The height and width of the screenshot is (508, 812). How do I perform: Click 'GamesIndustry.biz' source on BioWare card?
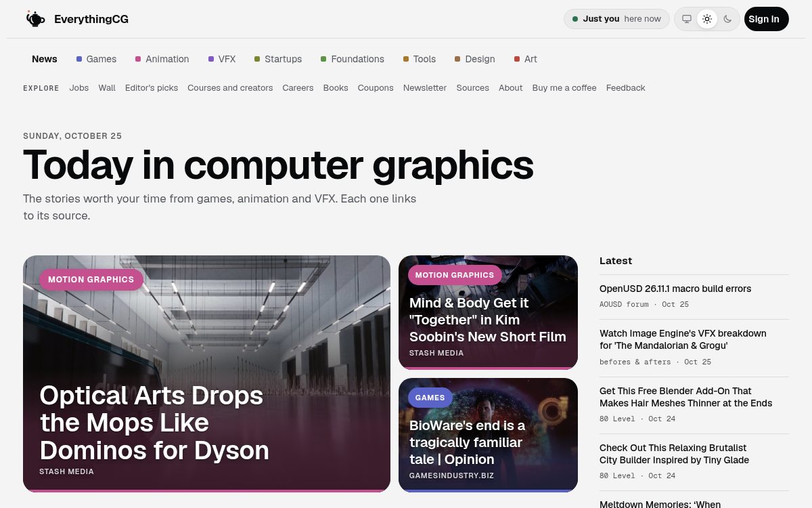[x=451, y=475]
